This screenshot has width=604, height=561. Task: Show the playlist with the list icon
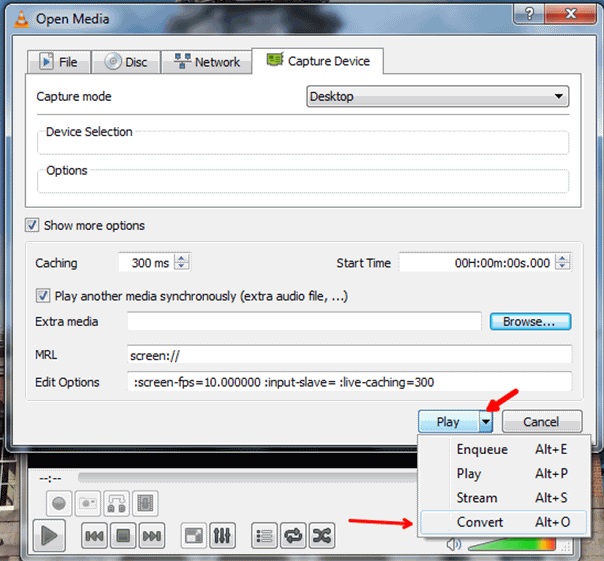tap(264, 536)
